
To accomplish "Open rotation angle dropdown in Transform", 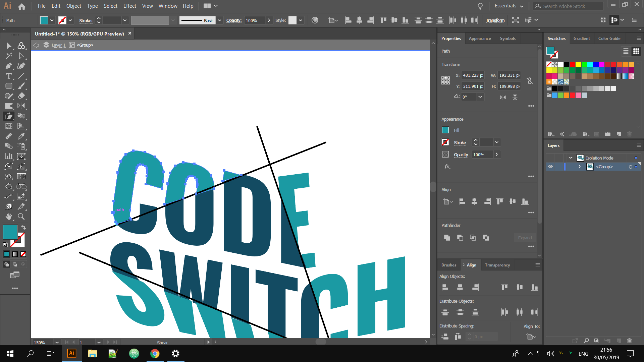I will [x=480, y=97].
